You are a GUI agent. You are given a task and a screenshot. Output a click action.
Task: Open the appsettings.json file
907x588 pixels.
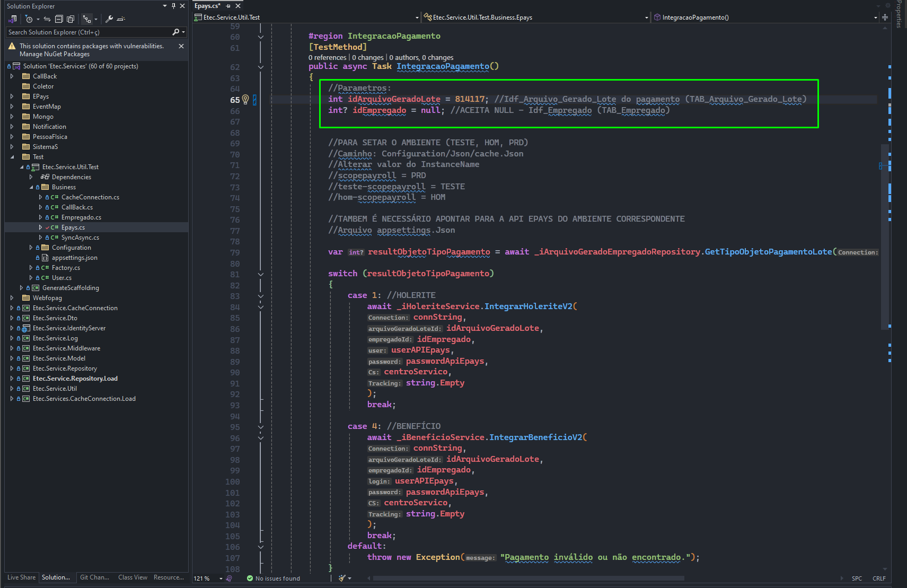point(75,258)
